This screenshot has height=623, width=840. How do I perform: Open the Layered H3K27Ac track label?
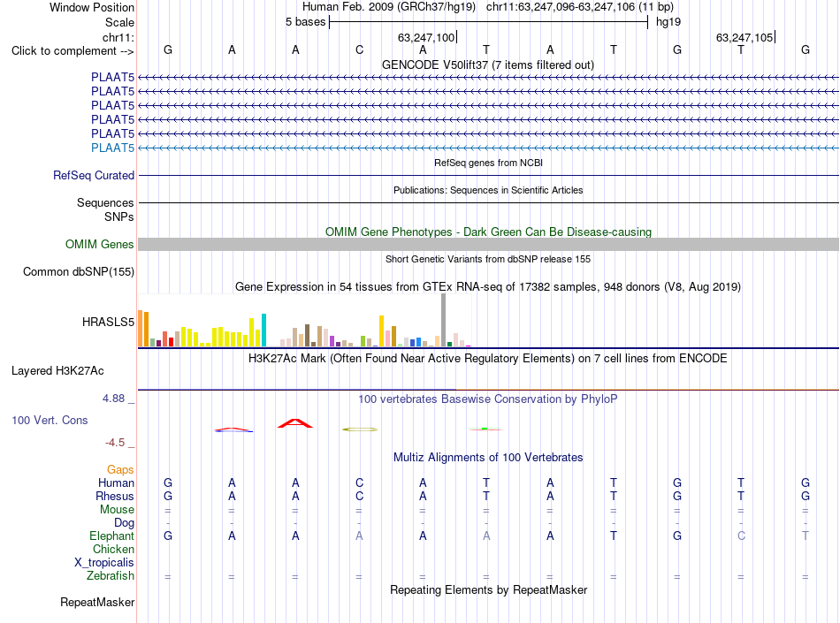(x=57, y=370)
